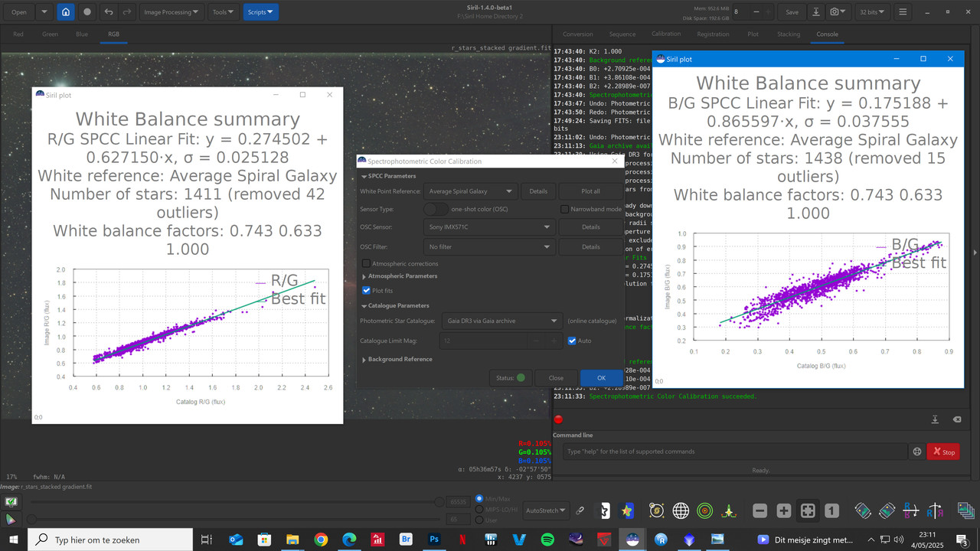The width and height of the screenshot is (980, 551).
Task: Toggle the negative view icon
Action: tap(606, 510)
